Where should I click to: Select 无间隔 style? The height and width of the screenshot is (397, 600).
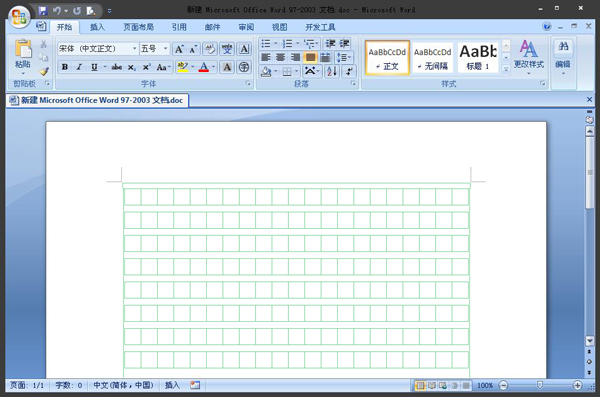pos(432,57)
